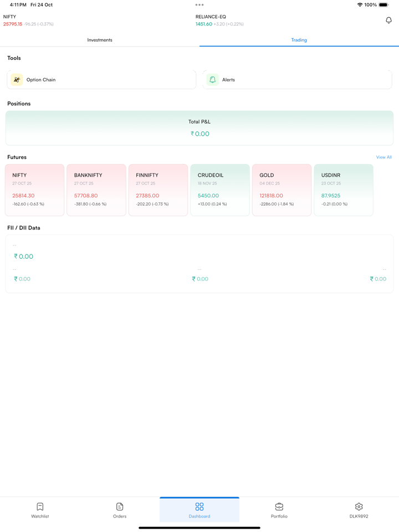Open the Option Chain tool icon
This screenshot has height=532, width=399.
pyautogui.click(x=17, y=80)
